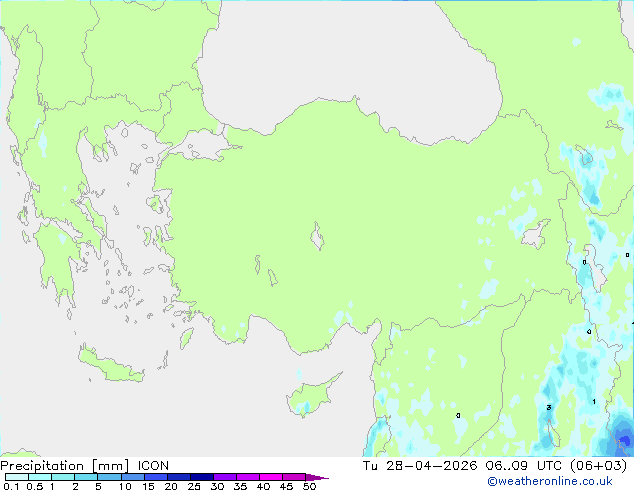Select the legend color for 2 to 5 mm
The width and height of the screenshot is (634, 490).
pyautogui.click(x=86, y=477)
